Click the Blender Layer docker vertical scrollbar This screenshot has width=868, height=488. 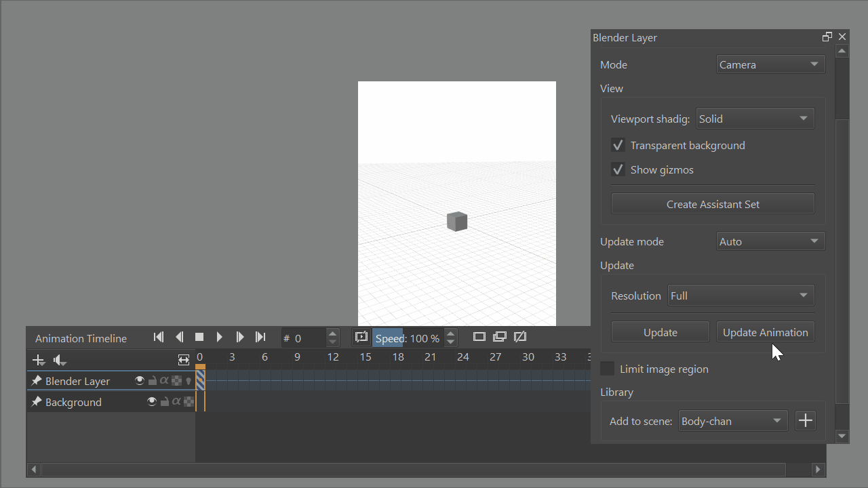click(x=842, y=261)
